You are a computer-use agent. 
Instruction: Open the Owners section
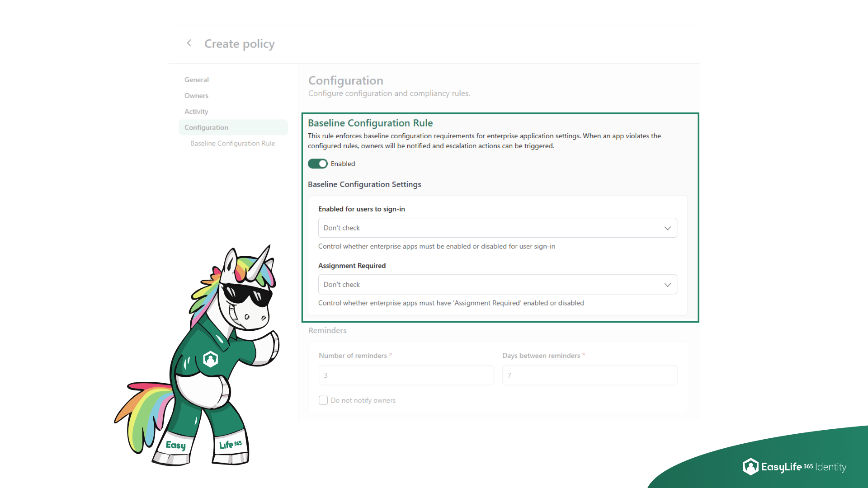click(196, 95)
